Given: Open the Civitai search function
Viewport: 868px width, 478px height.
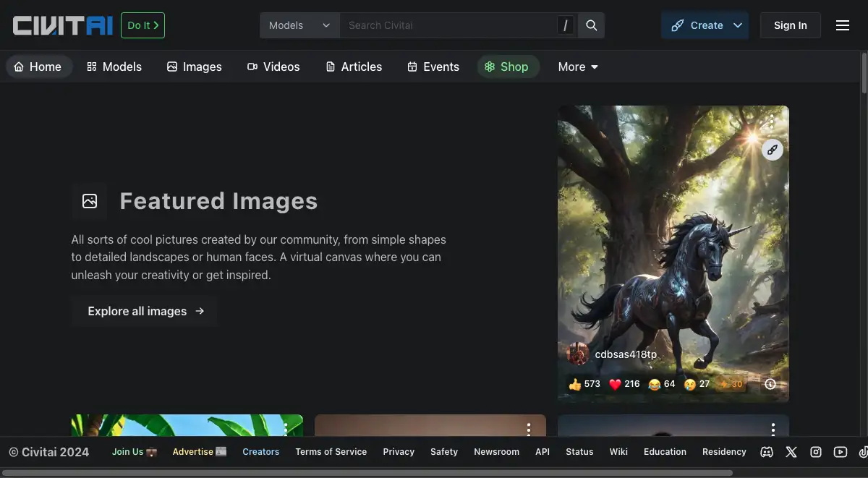Looking at the screenshot, I should (x=590, y=25).
